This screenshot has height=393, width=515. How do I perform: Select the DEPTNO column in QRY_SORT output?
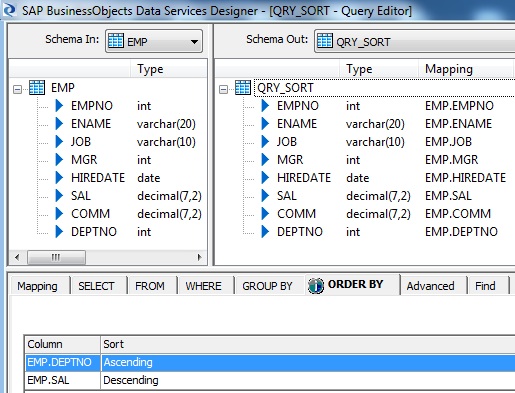300,232
